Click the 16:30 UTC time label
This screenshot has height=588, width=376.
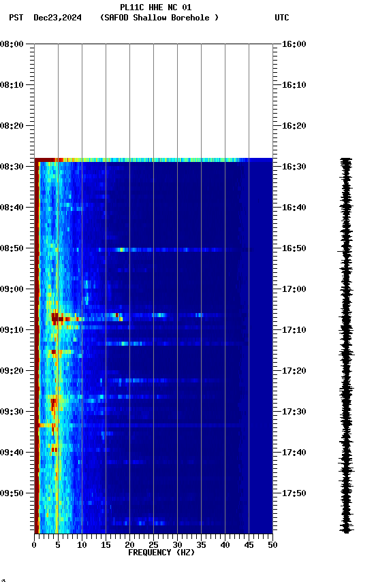coord(294,167)
